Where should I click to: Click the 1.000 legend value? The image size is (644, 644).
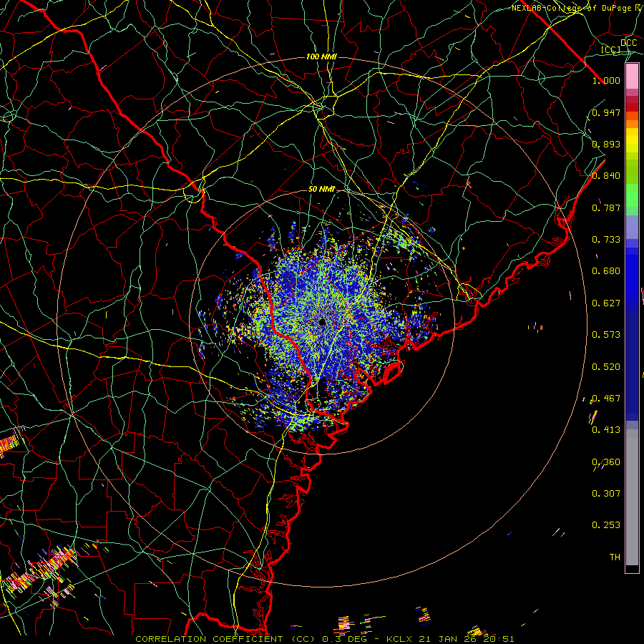[606, 80]
